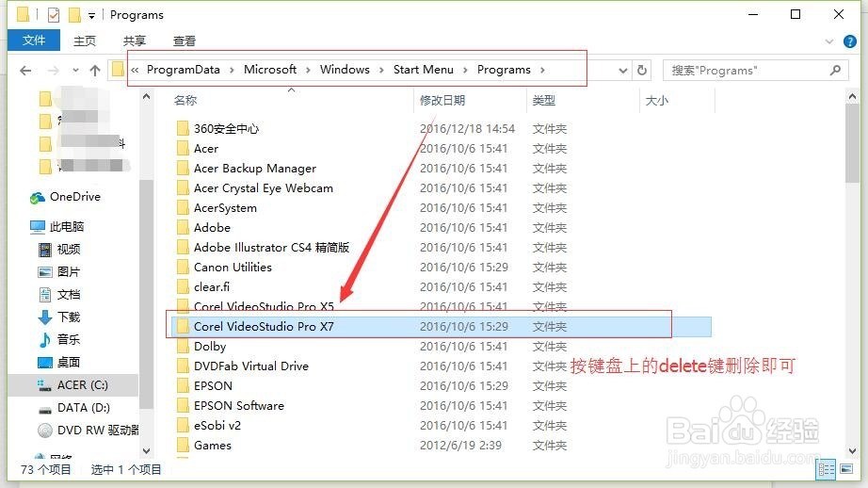
Task: Select the Acer Backup Manager folder
Action: tap(254, 169)
